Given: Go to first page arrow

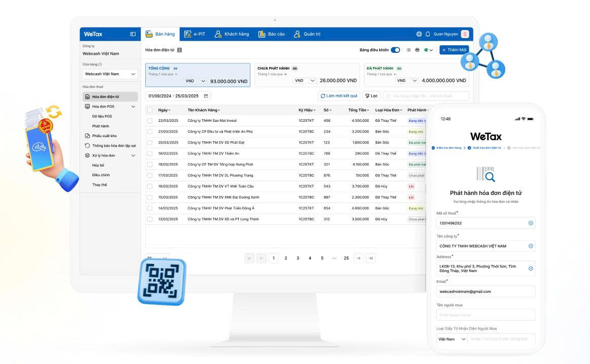Looking at the screenshot, I should (249, 258).
